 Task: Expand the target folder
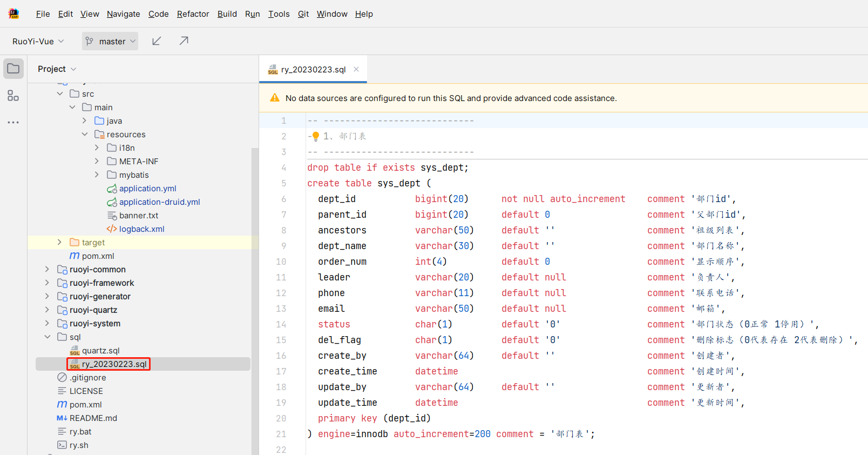tap(60, 242)
